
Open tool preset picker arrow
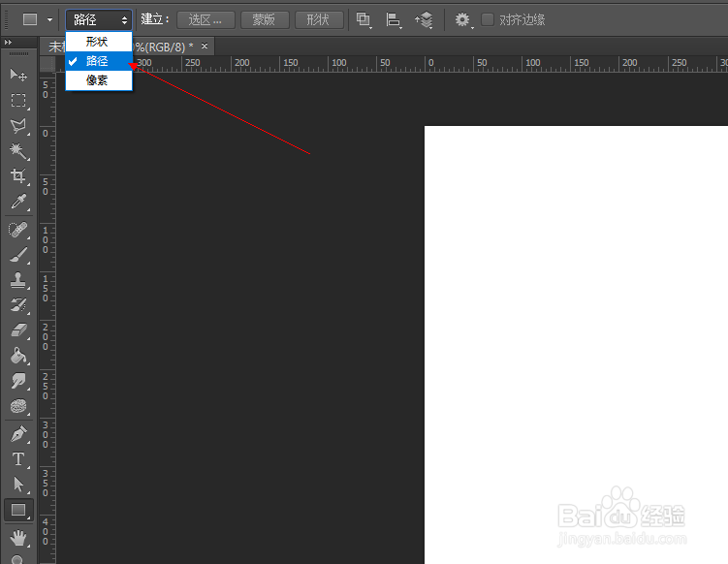[x=49, y=20]
